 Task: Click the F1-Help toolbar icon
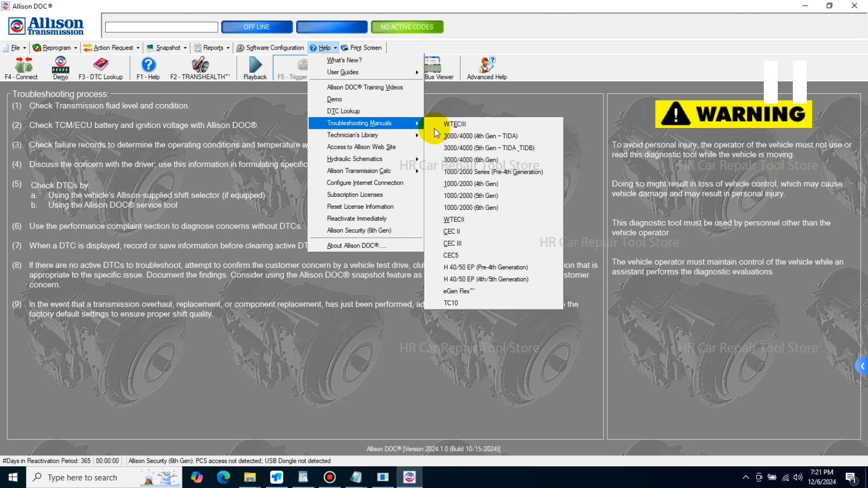[x=148, y=68]
